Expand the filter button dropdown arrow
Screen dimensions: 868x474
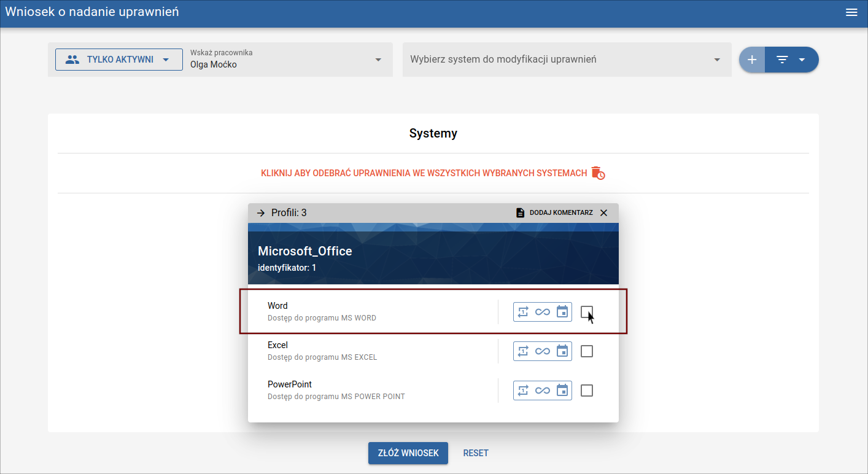pos(802,60)
